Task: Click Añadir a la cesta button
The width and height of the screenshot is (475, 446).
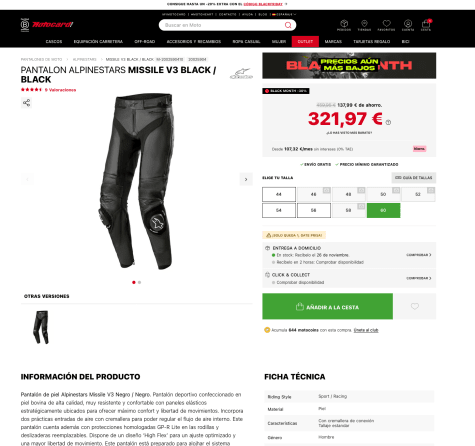Action: click(x=327, y=306)
